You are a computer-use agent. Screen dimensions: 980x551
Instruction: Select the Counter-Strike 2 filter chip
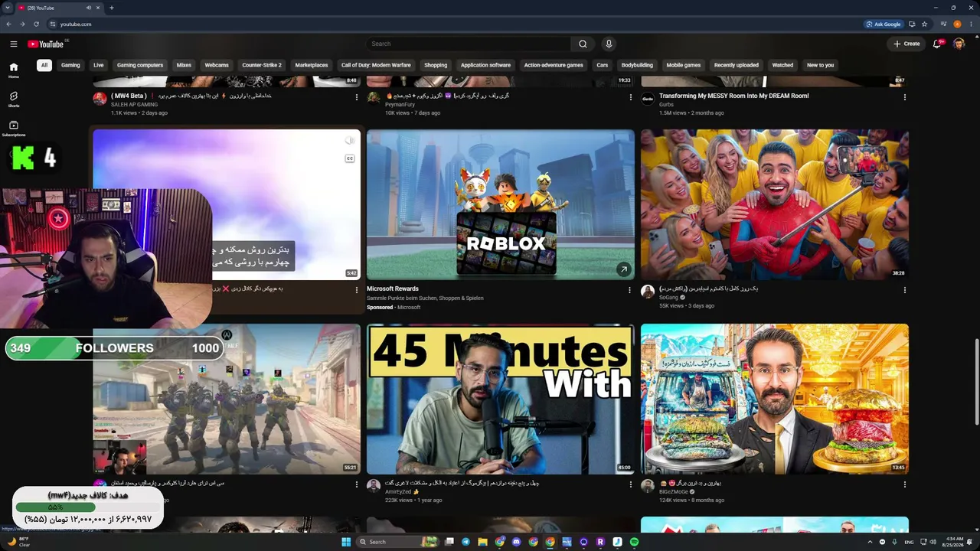point(262,65)
